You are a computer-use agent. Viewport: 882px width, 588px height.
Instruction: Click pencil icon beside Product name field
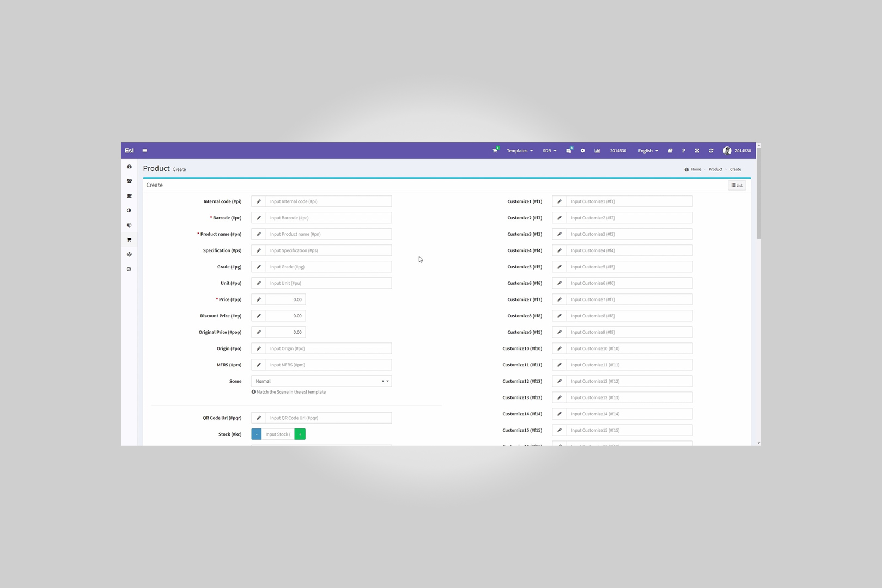259,234
